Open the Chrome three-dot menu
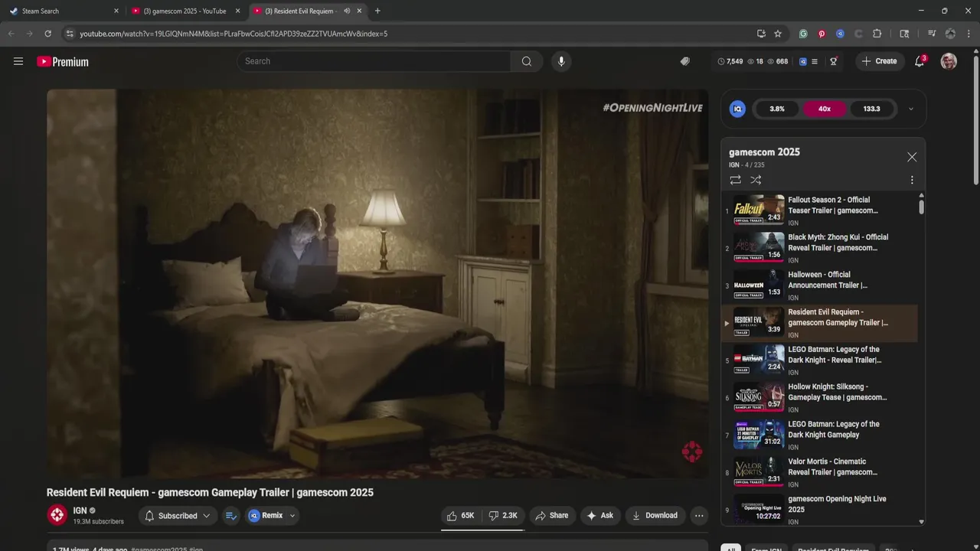This screenshot has width=980, height=551. (969, 34)
